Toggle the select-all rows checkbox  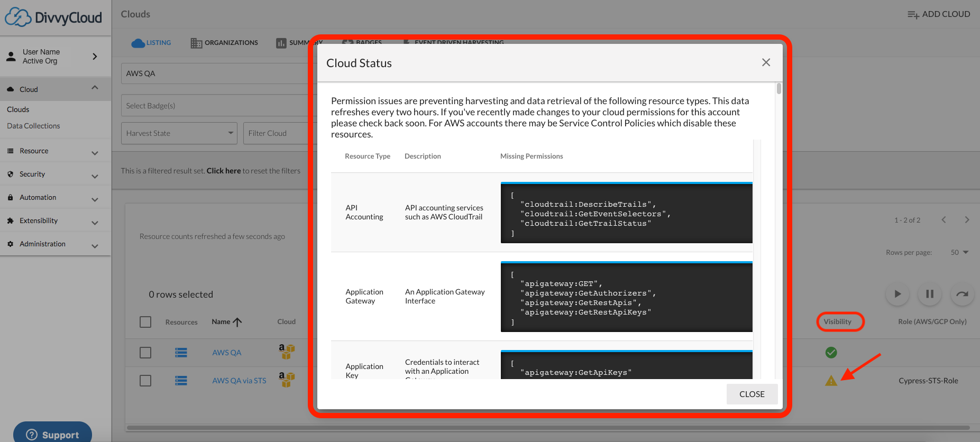[x=145, y=322]
